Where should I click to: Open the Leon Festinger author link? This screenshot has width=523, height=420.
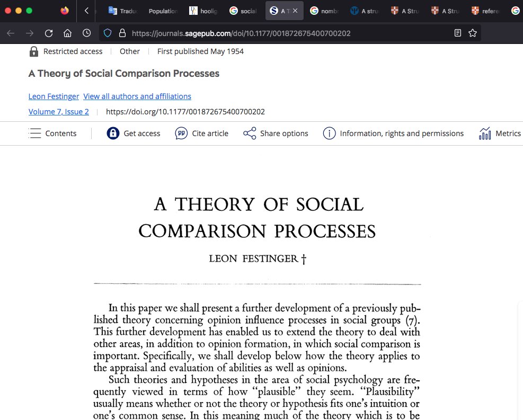click(x=54, y=96)
